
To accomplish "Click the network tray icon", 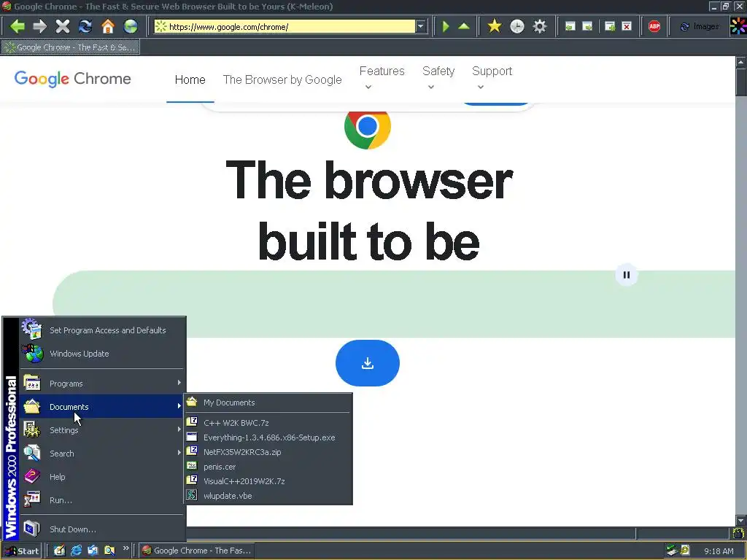I will pos(672,551).
